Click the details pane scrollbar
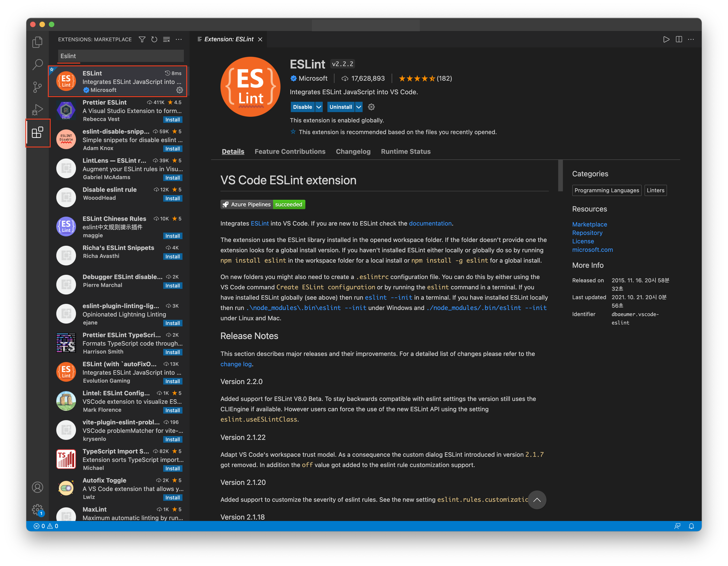This screenshot has height=566, width=728. [x=560, y=176]
